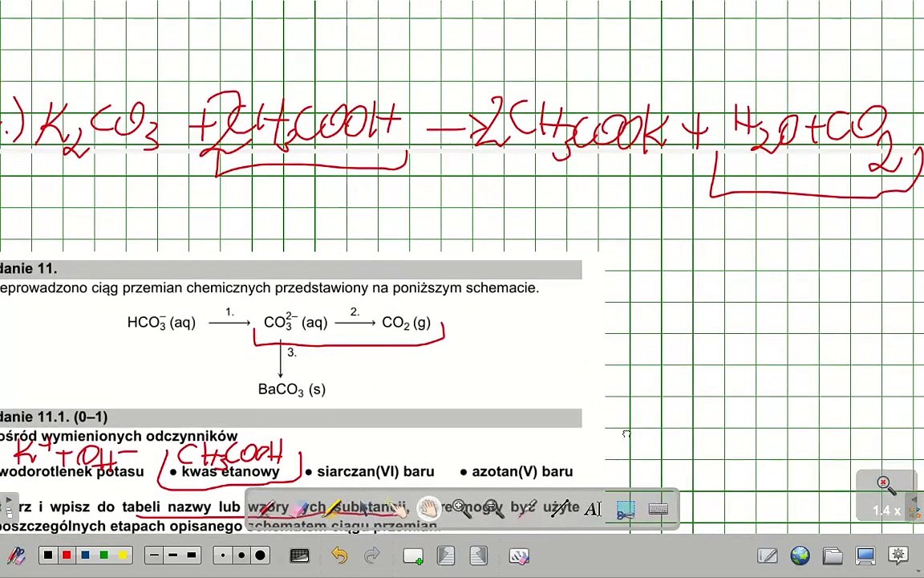924x578 pixels.
Task: Choose the small eraser size
Action: [x=223, y=555]
